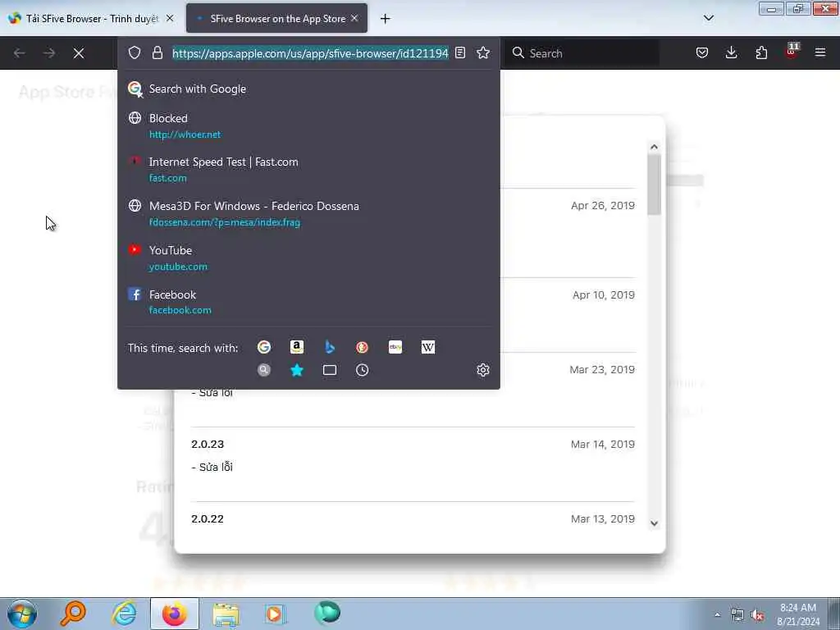The width and height of the screenshot is (840, 630).
Task: Choose the gray magnifier search engine icon
Action: [x=264, y=370]
